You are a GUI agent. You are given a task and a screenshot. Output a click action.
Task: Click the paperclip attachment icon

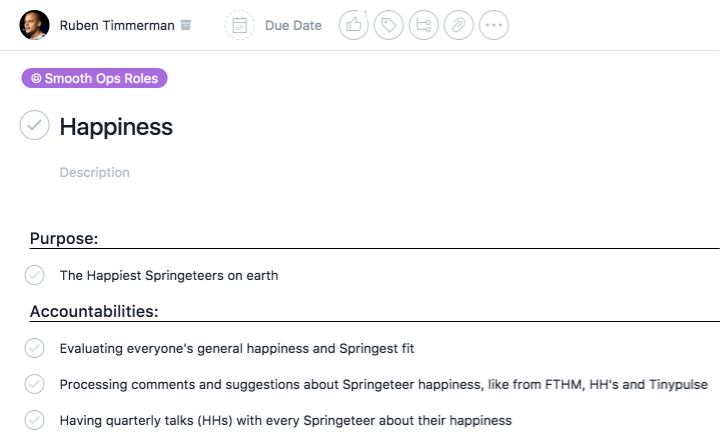458,25
